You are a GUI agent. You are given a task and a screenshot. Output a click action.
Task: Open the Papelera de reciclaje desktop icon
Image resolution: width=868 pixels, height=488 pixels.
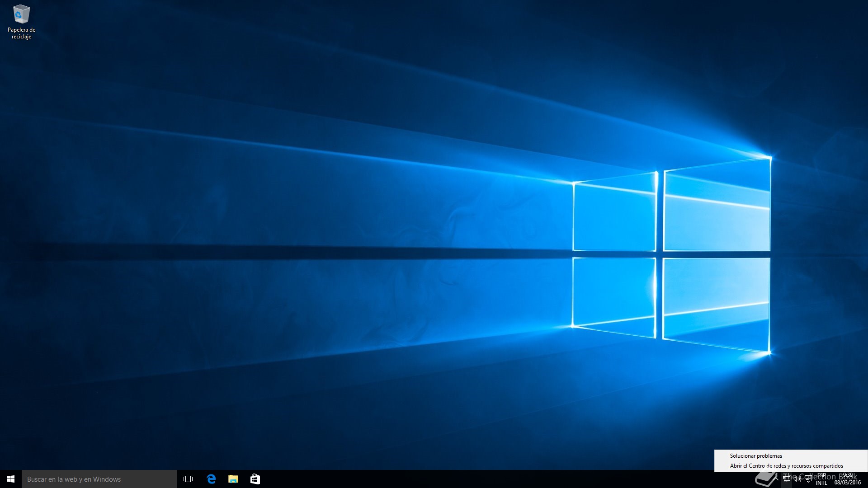click(x=21, y=14)
